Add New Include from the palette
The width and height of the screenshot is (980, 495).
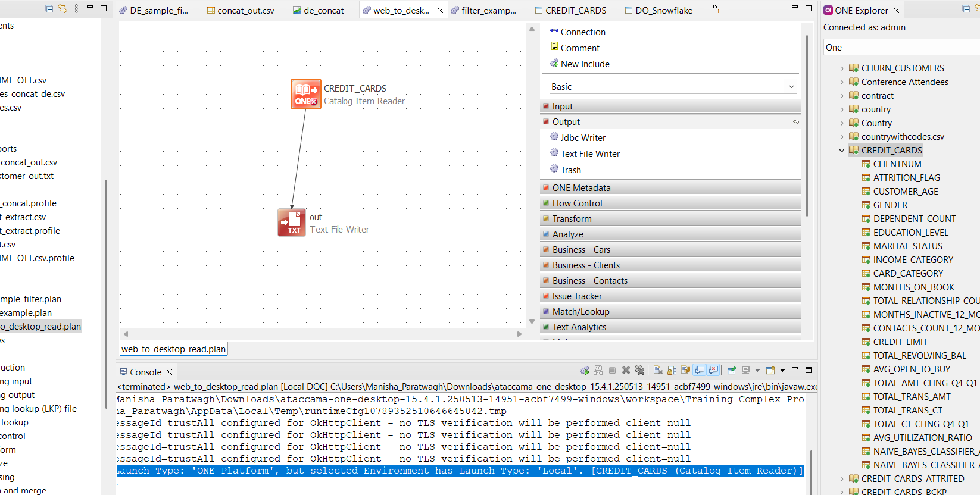point(579,64)
